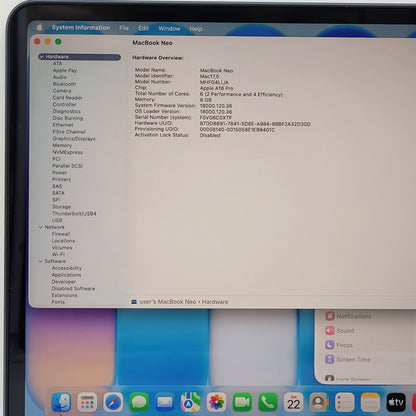Click computer icon in path bar
This screenshot has width=416, height=416.
[x=134, y=302]
